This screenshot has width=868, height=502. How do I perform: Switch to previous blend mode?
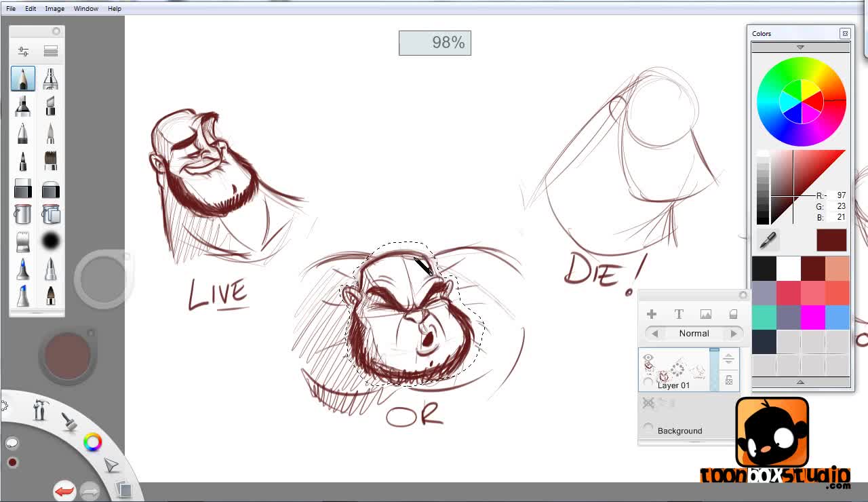[x=655, y=334]
